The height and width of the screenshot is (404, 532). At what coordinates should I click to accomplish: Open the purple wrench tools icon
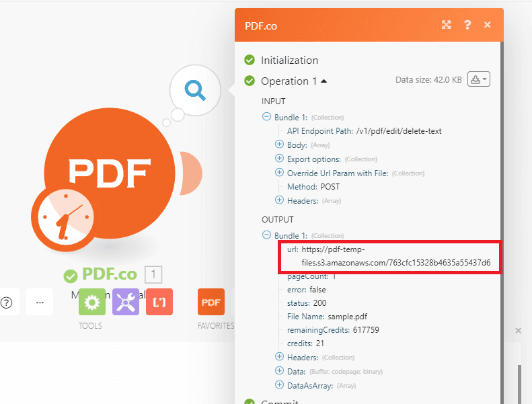pyautogui.click(x=126, y=302)
